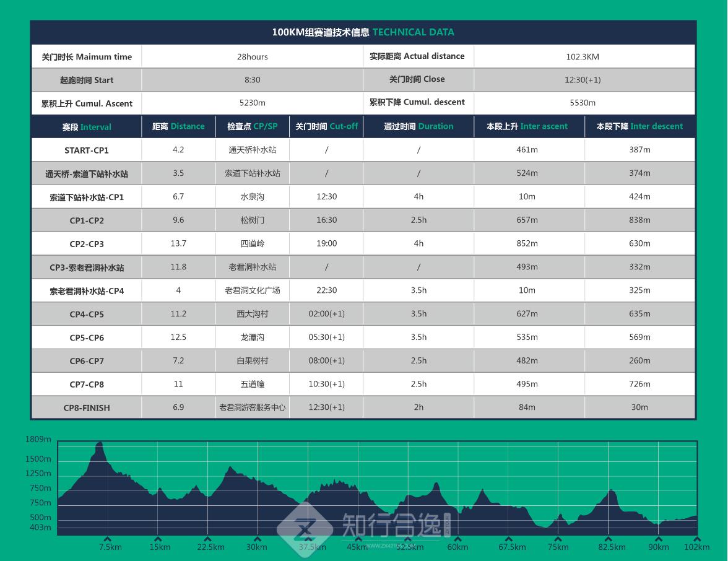This screenshot has width=728, height=561.
Task: Click the Inter descent column header
Action: pyautogui.click(x=639, y=126)
